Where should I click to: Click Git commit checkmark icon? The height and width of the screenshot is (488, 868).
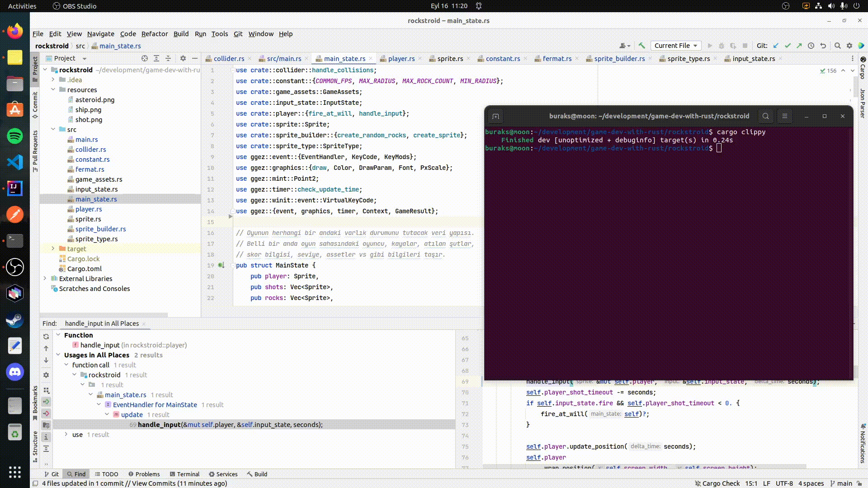click(788, 46)
